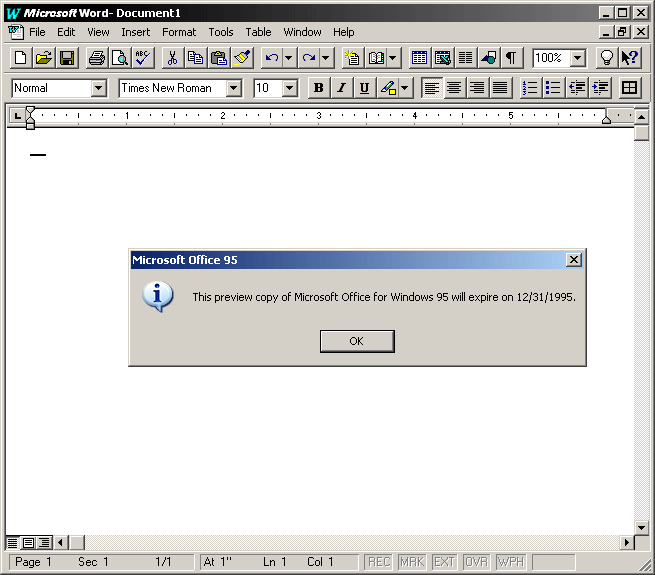Open the Tools menu

pyautogui.click(x=221, y=32)
